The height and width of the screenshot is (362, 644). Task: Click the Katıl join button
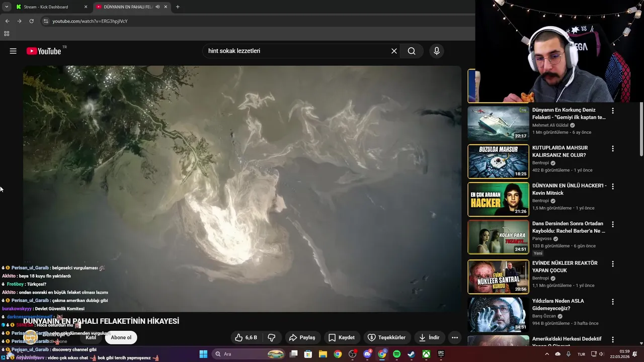[x=91, y=337]
